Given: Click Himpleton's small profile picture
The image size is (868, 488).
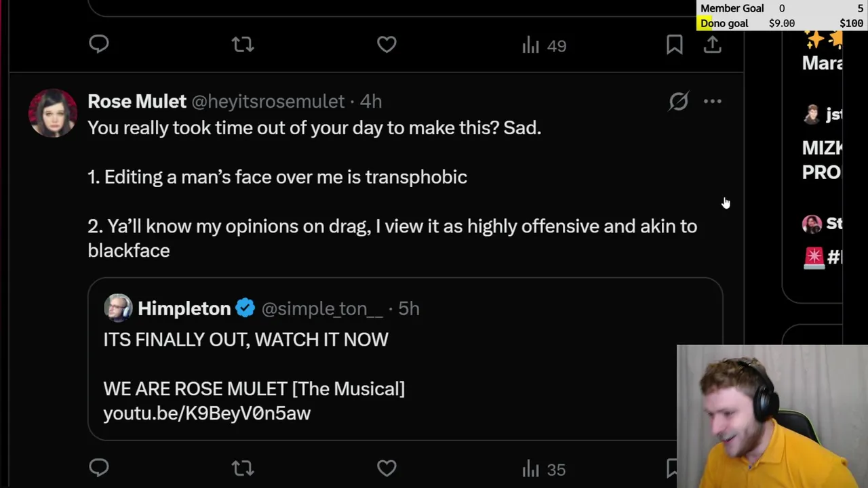Looking at the screenshot, I should (118, 308).
